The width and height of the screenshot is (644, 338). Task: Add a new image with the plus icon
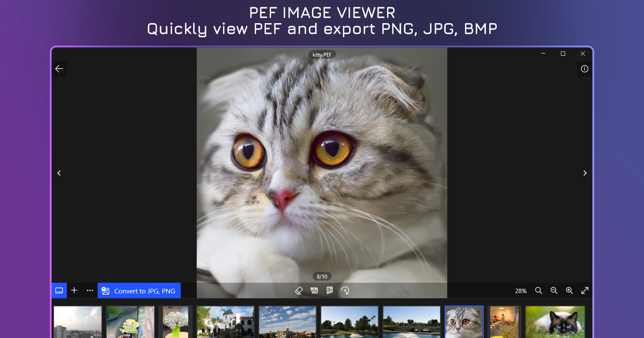pyautogui.click(x=74, y=290)
